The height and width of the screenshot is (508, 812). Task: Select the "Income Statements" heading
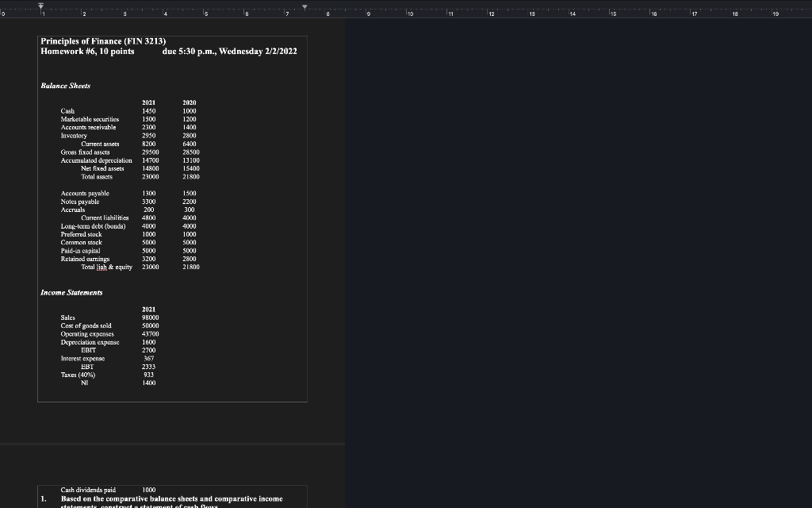[x=71, y=293]
